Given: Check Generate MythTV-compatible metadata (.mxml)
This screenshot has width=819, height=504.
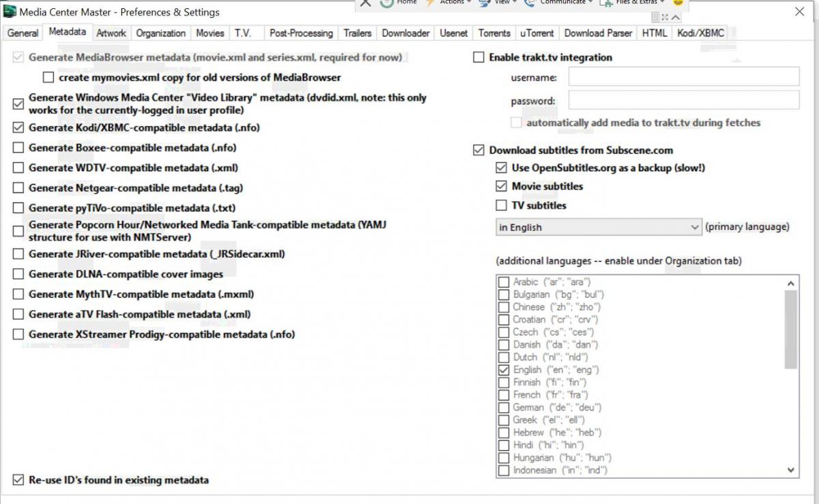Looking at the screenshot, I should pyautogui.click(x=18, y=295).
